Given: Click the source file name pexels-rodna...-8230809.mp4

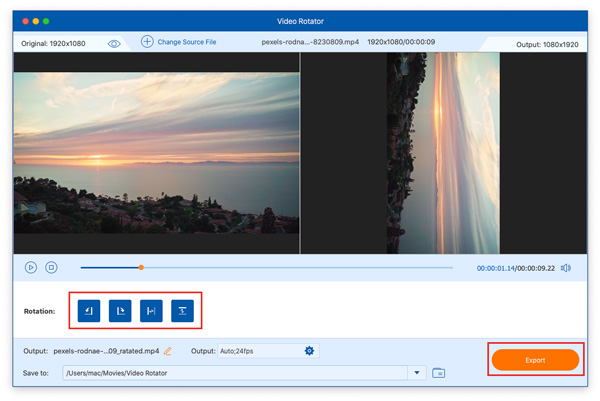Looking at the screenshot, I should (x=310, y=42).
